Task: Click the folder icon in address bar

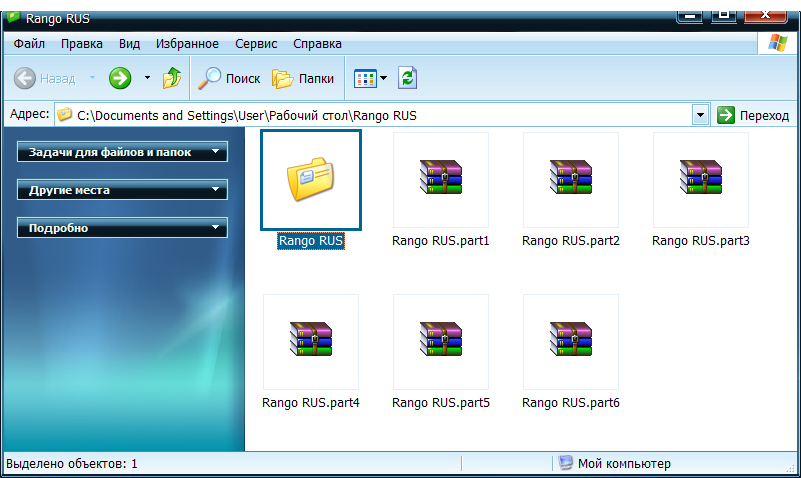Action: pos(64,114)
